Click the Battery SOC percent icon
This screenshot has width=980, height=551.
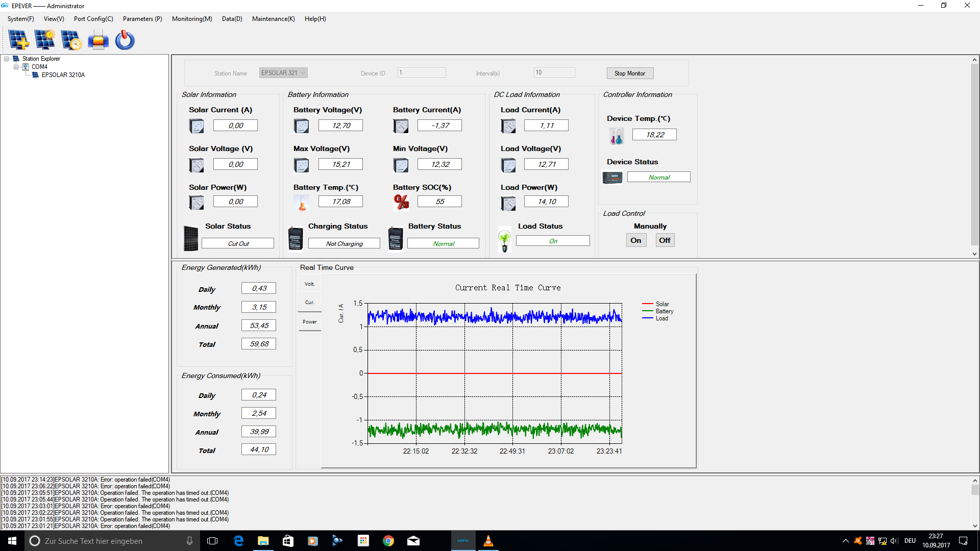click(x=401, y=202)
